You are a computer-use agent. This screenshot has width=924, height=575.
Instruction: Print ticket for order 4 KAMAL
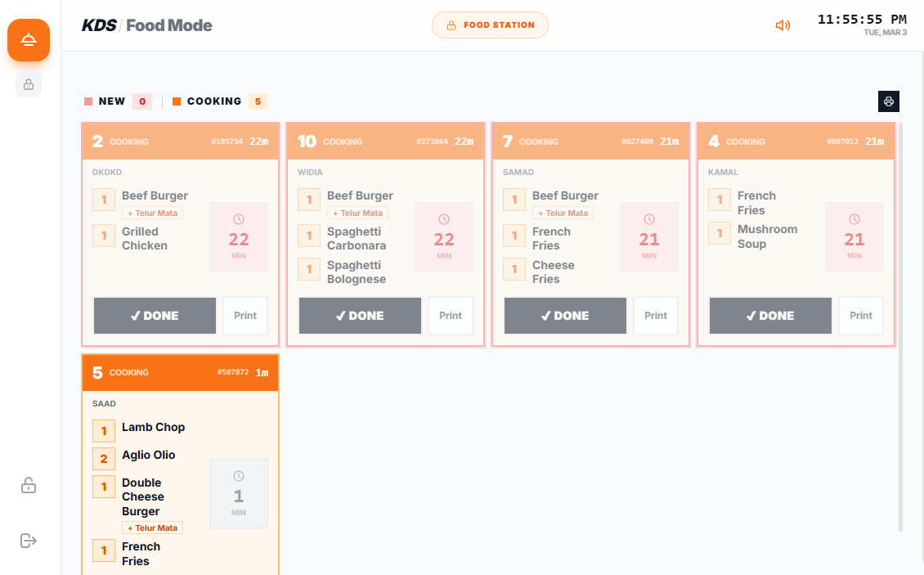(861, 316)
